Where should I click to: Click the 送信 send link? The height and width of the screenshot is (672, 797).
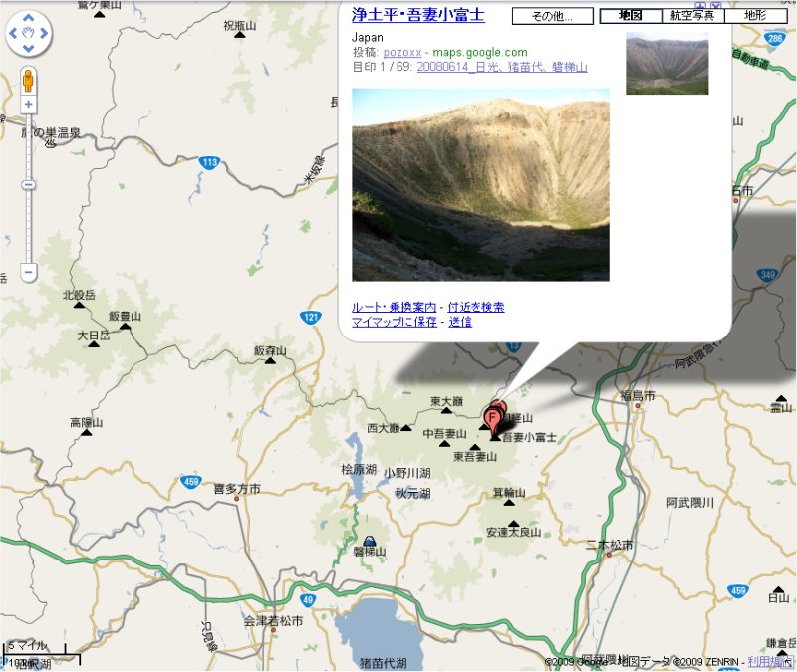click(x=460, y=322)
